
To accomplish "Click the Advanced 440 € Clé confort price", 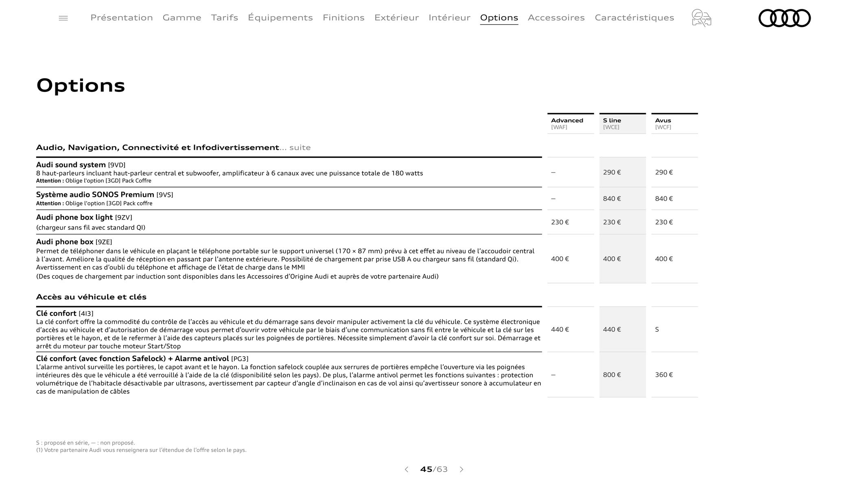I will (560, 330).
